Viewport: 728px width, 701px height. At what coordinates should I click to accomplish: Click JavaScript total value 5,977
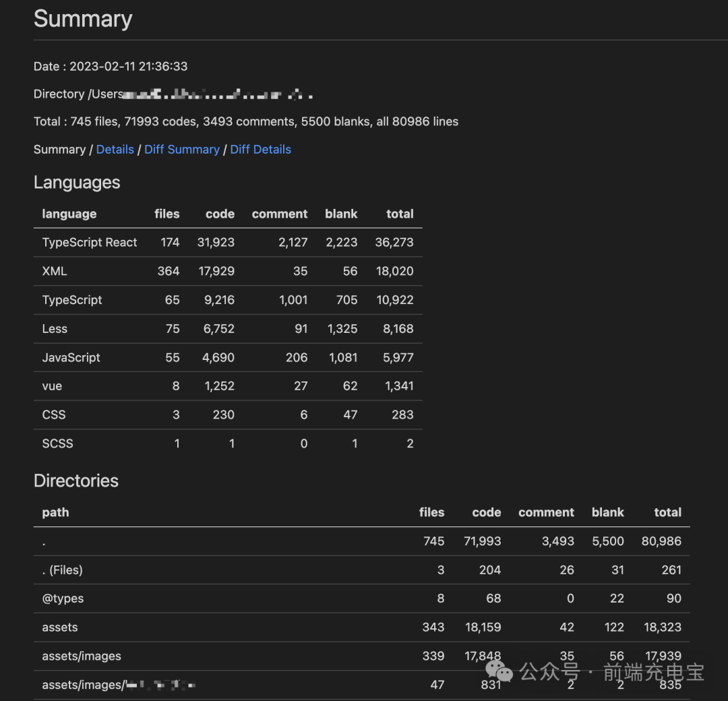pyautogui.click(x=398, y=357)
